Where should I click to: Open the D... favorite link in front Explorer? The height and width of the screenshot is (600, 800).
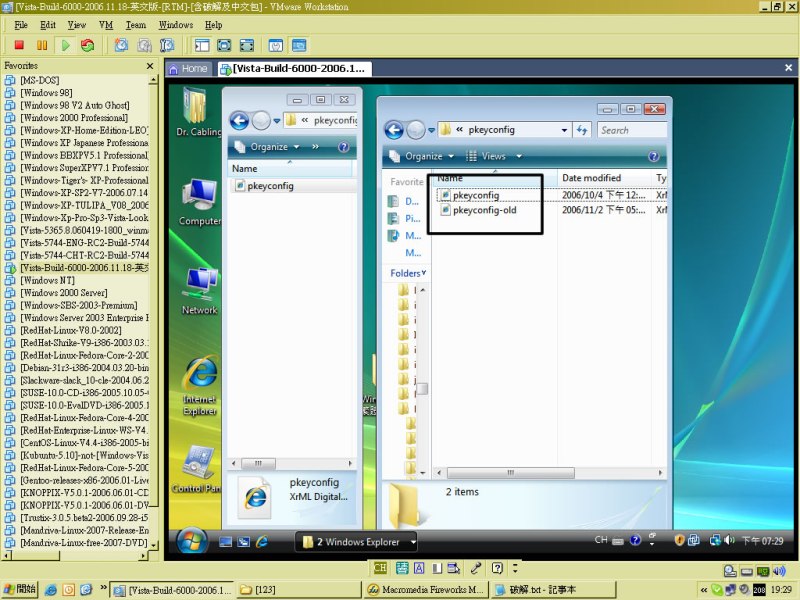pos(405,202)
